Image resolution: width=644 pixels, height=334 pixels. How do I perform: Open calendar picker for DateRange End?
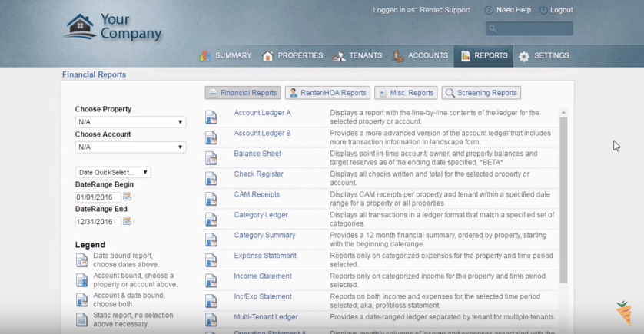(x=128, y=221)
